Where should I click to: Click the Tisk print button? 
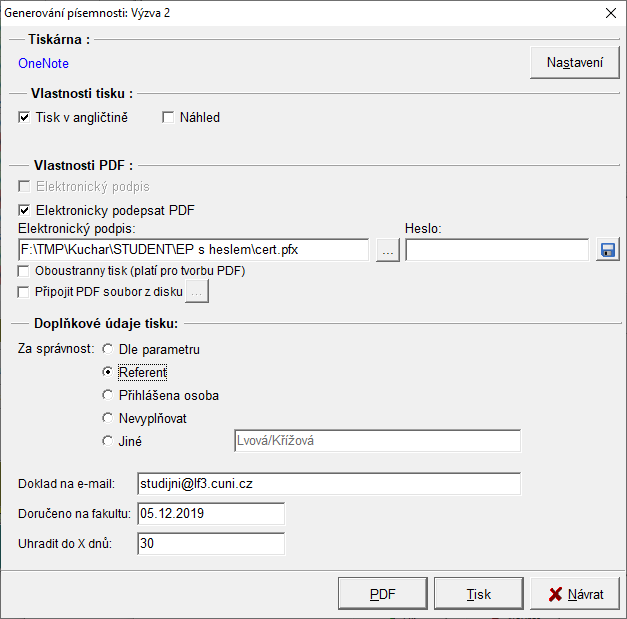point(479,594)
